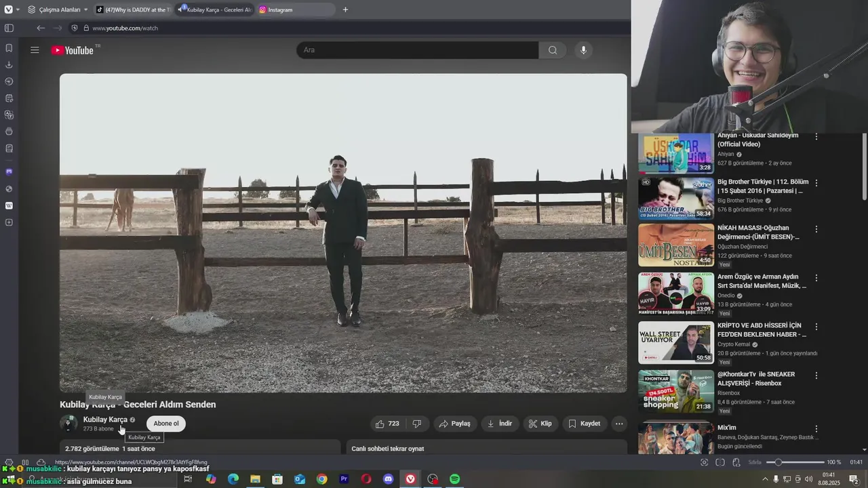Click the recommendations scrollbar down arrow

864,449
